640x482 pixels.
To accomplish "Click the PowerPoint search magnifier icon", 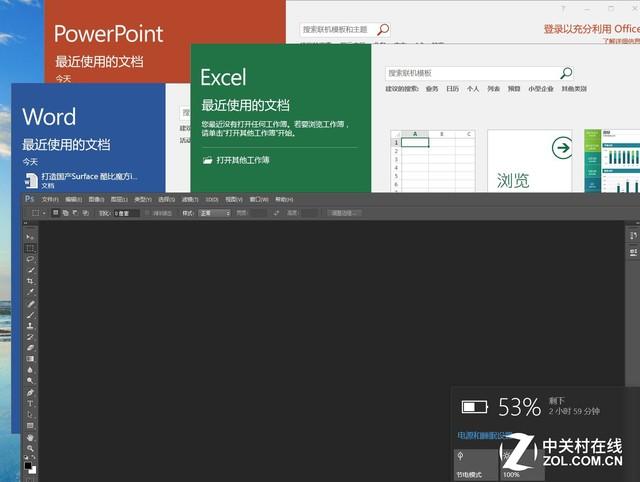I will (x=383, y=29).
